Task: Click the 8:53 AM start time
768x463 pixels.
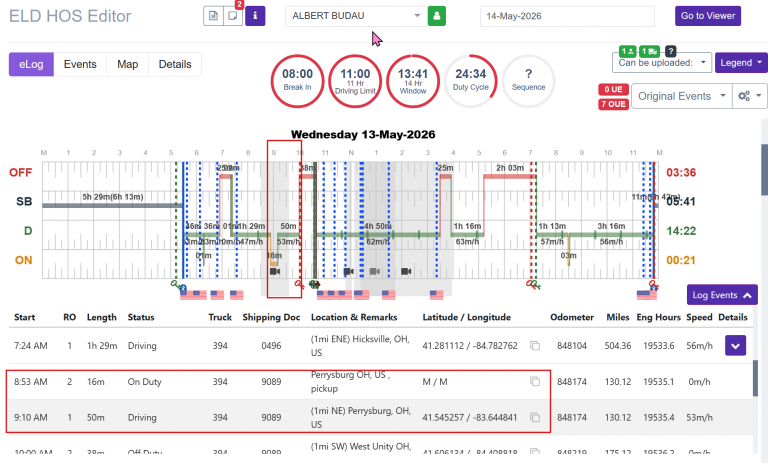Action: tap(31, 382)
